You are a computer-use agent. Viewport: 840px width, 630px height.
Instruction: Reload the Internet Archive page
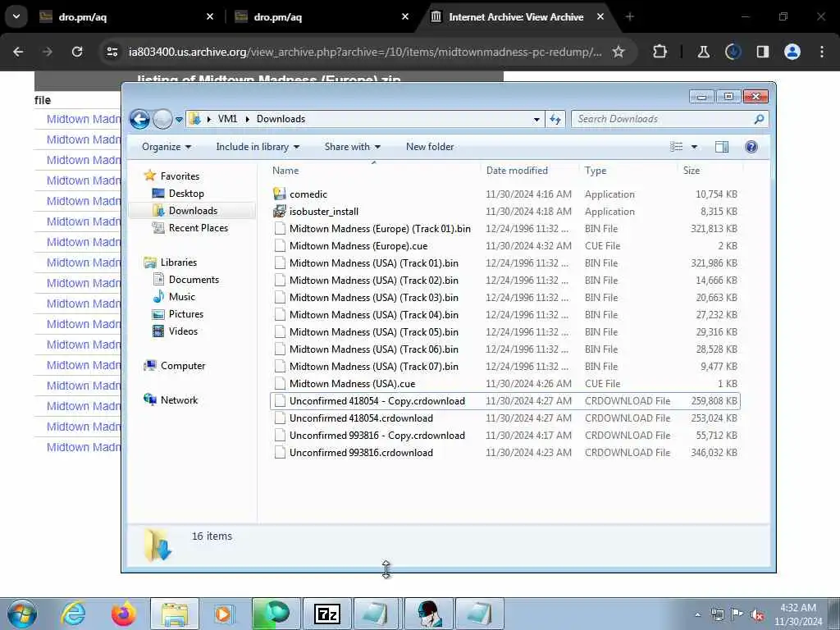click(x=77, y=52)
